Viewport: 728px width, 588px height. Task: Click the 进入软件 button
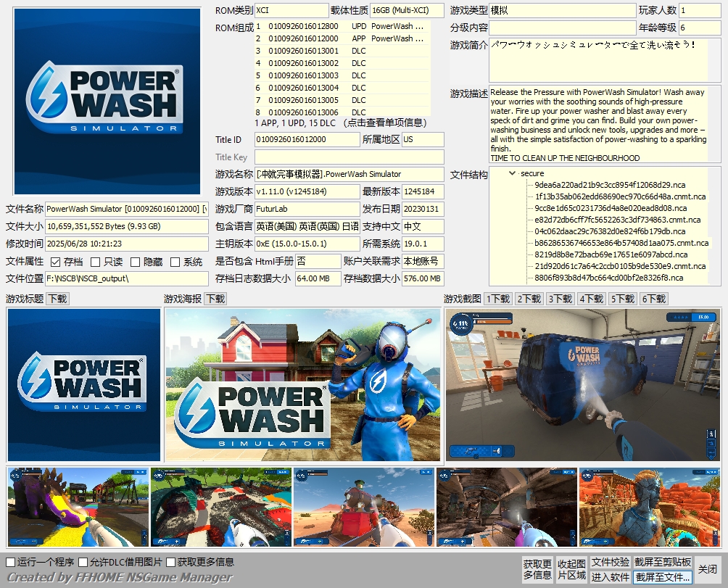coord(610,577)
